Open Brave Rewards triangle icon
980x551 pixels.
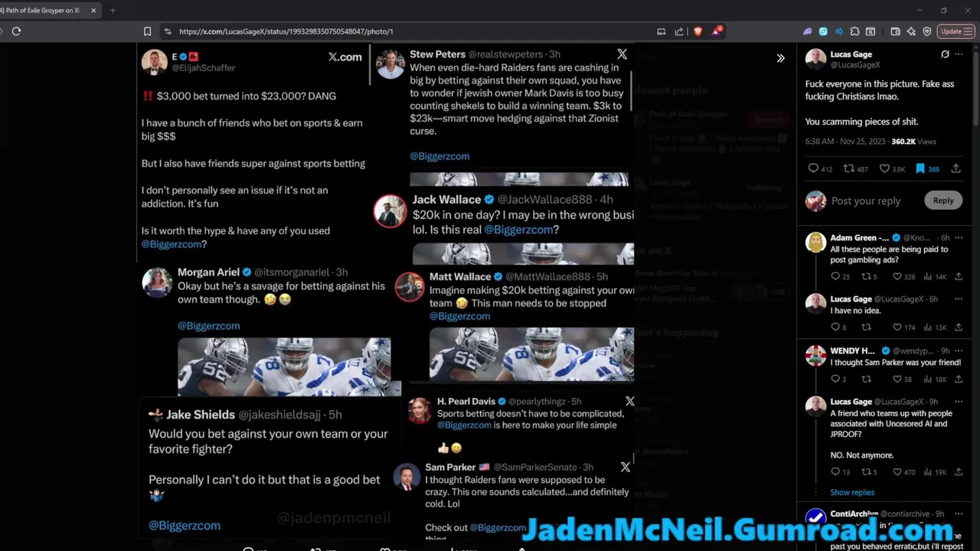pos(717,31)
